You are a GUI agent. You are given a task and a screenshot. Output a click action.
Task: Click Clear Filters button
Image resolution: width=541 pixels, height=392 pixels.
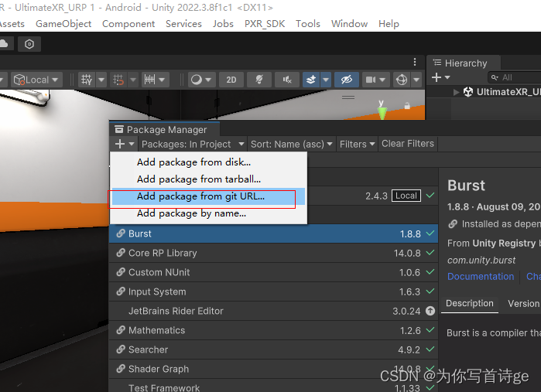pos(408,144)
